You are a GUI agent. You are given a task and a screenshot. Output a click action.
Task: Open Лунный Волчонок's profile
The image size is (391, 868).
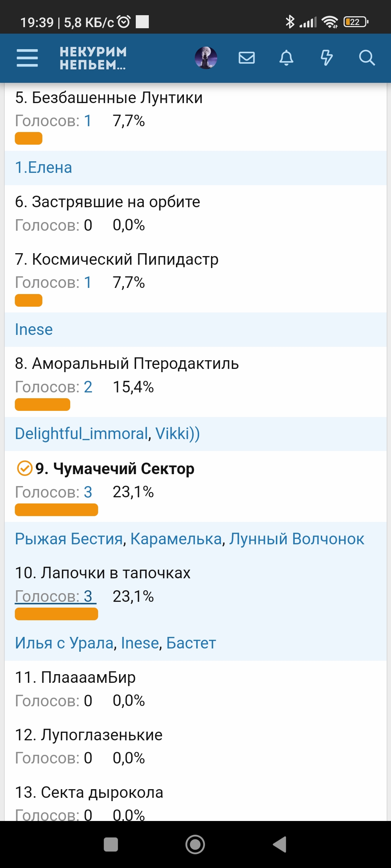coord(297,539)
